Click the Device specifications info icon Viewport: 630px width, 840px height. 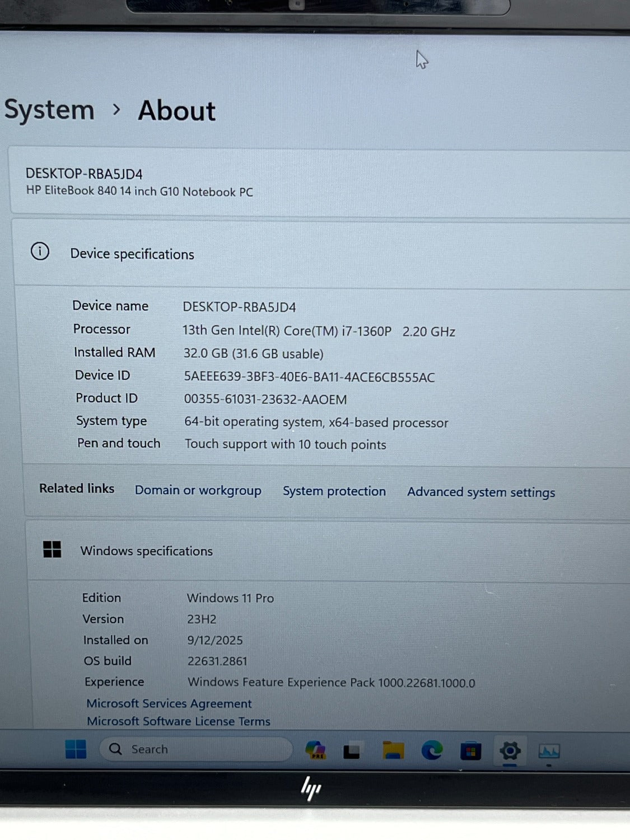pos(40,251)
